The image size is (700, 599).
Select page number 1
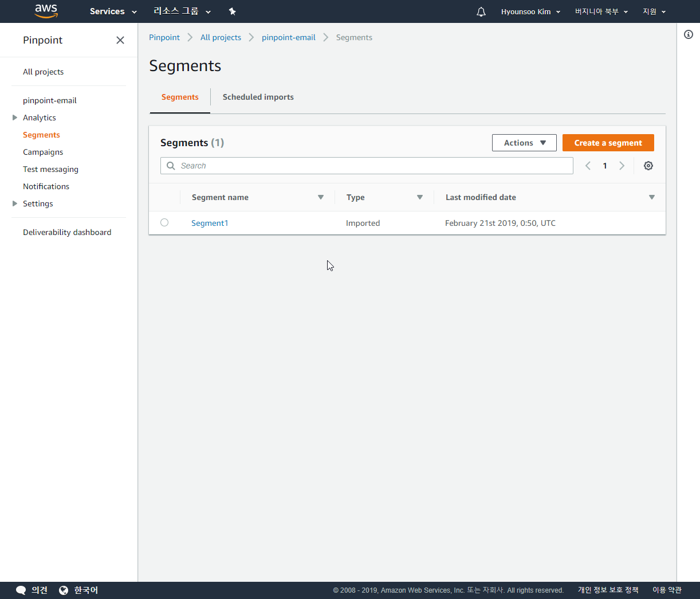[605, 166]
